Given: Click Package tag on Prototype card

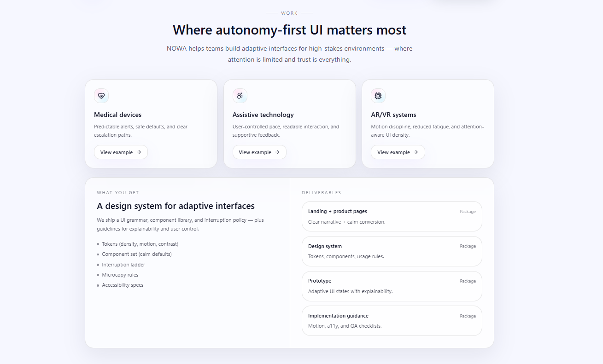Looking at the screenshot, I should [x=468, y=281].
